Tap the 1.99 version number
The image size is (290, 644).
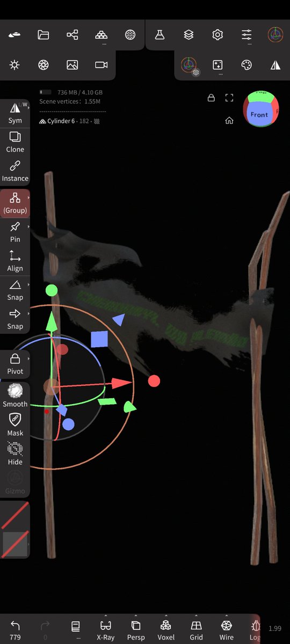tap(275, 628)
